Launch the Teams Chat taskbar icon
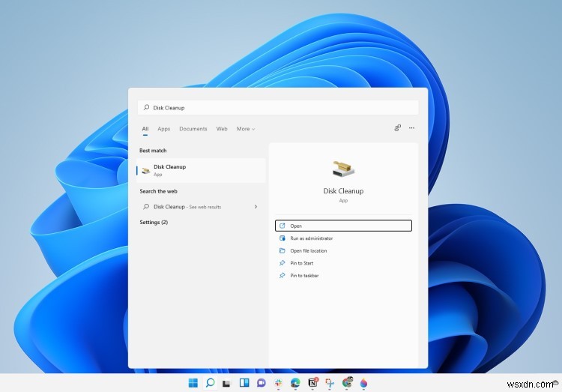 [x=262, y=383]
